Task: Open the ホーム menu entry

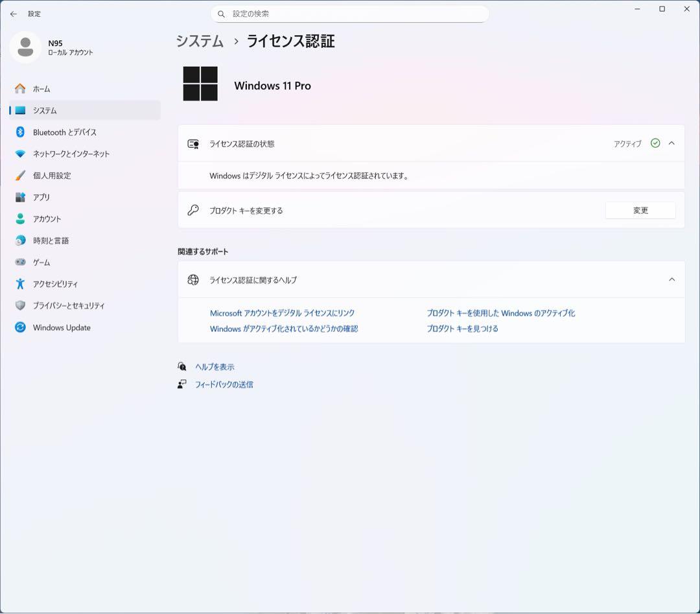Action: pos(41,89)
